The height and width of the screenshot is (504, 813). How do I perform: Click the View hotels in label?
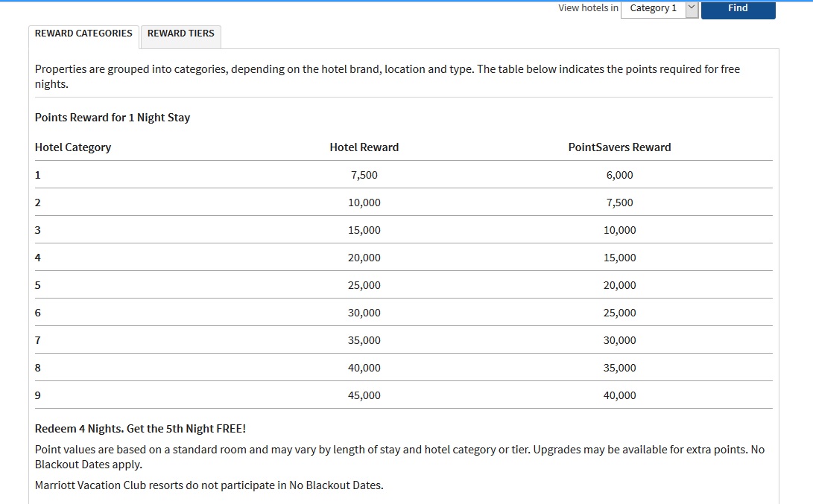point(587,7)
